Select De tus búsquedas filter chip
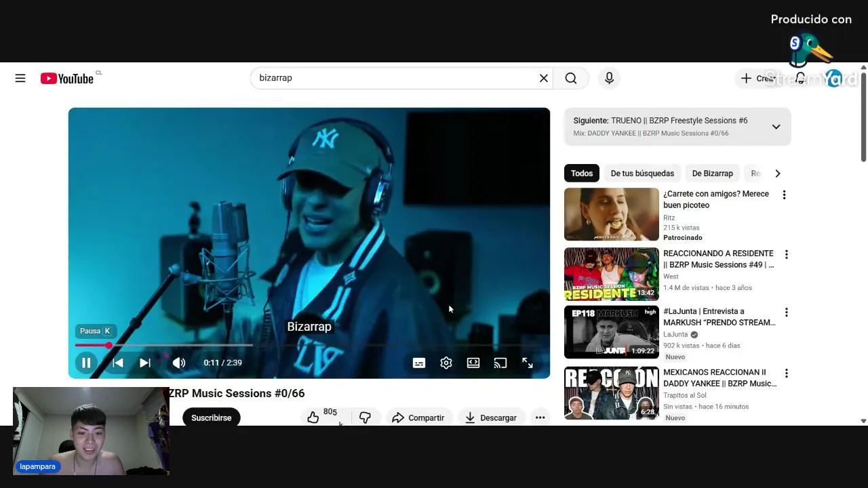 [642, 174]
